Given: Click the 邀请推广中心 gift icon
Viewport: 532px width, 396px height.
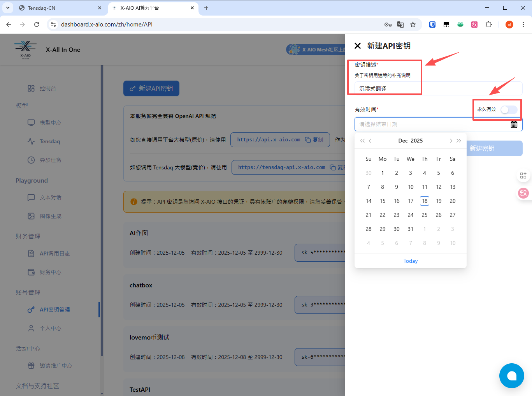Looking at the screenshot, I should [x=31, y=366].
